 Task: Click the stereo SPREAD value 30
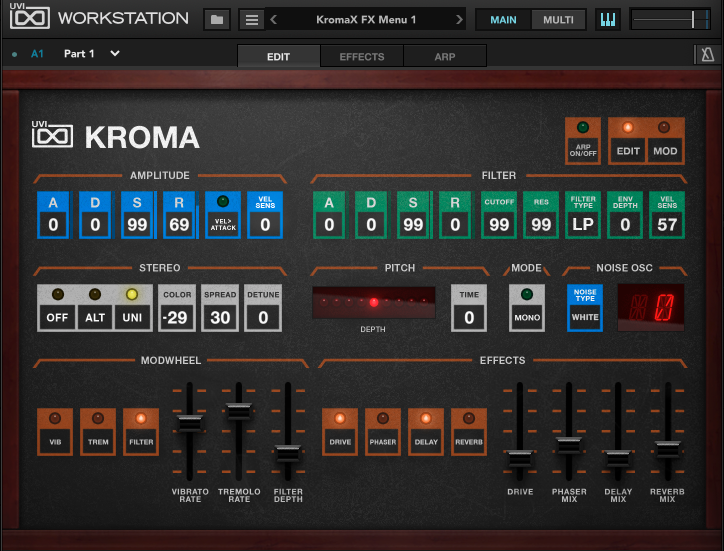[220, 317]
